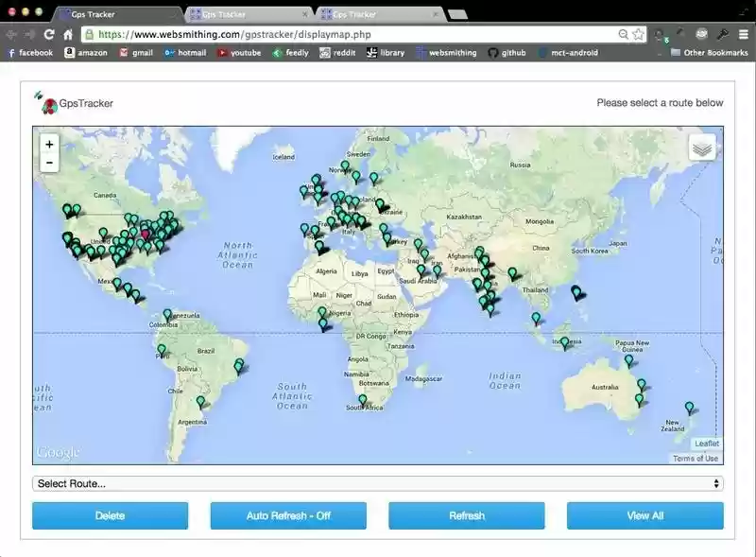Bookmark this page with star icon
The height and width of the screenshot is (557, 756).
(x=639, y=34)
